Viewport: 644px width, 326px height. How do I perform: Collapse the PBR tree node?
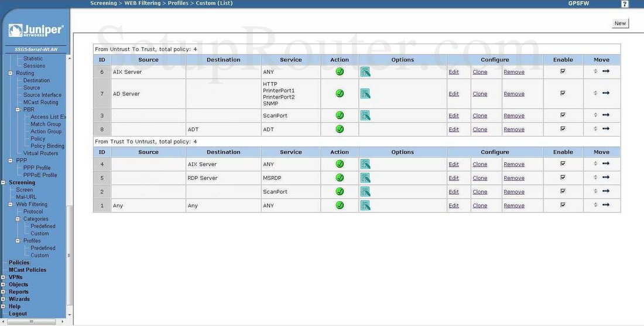18,110
